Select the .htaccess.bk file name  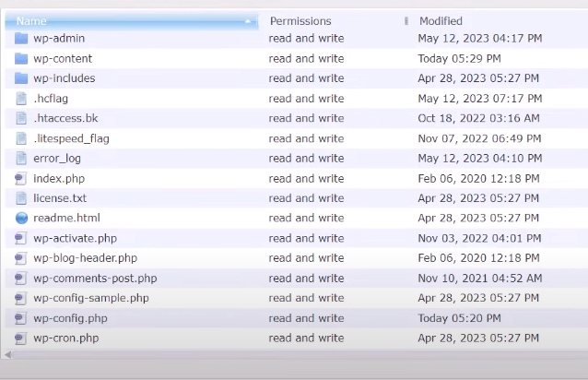pos(65,119)
